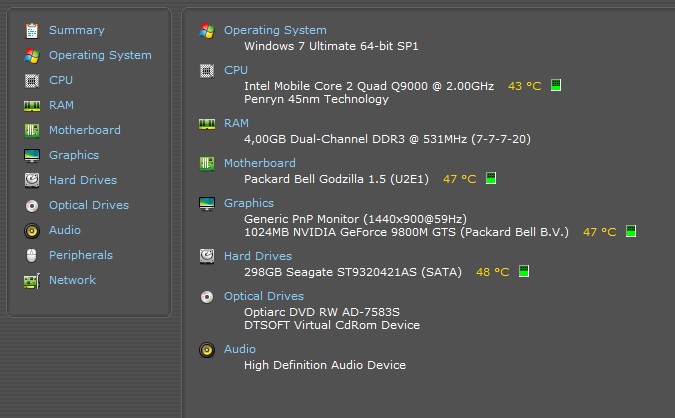Click the hard drive temperature value 48 °C
Screen dimensions: 675x418
[x=492, y=272]
